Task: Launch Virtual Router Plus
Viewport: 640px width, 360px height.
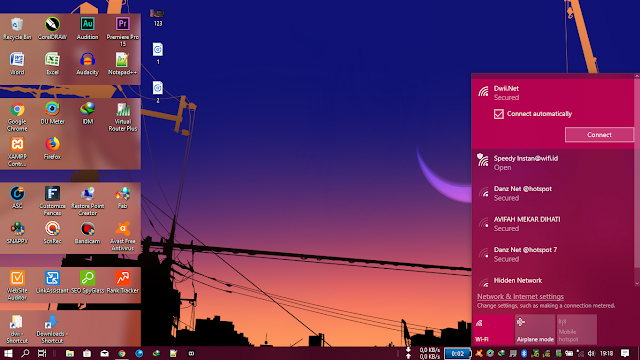Action: point(122,117)
